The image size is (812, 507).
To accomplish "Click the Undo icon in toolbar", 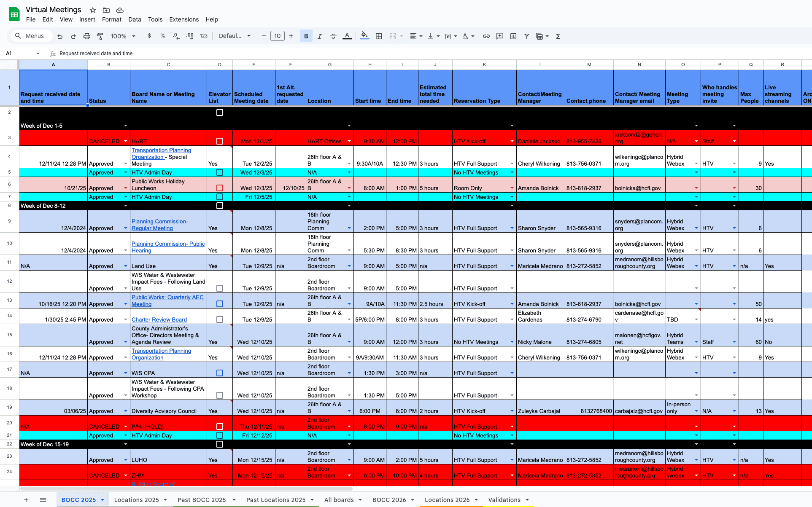I will [x=60, y=36].
